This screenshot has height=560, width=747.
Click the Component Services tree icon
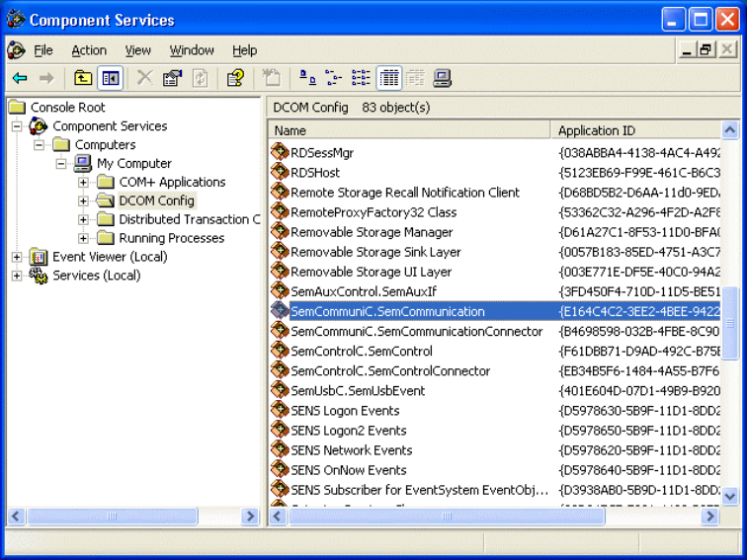tap(39, 126)
